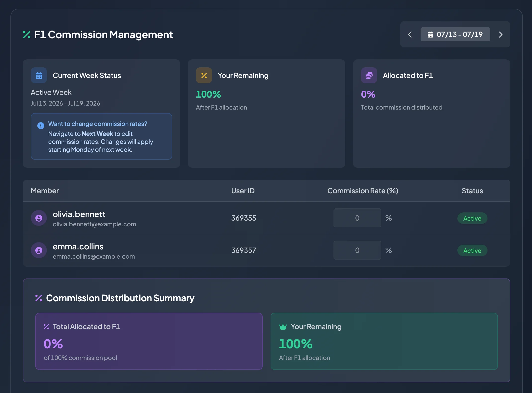Click 'of 100% commission pool' caption
The height and width of the screenshot is (393, 532).
coord(80,358)
